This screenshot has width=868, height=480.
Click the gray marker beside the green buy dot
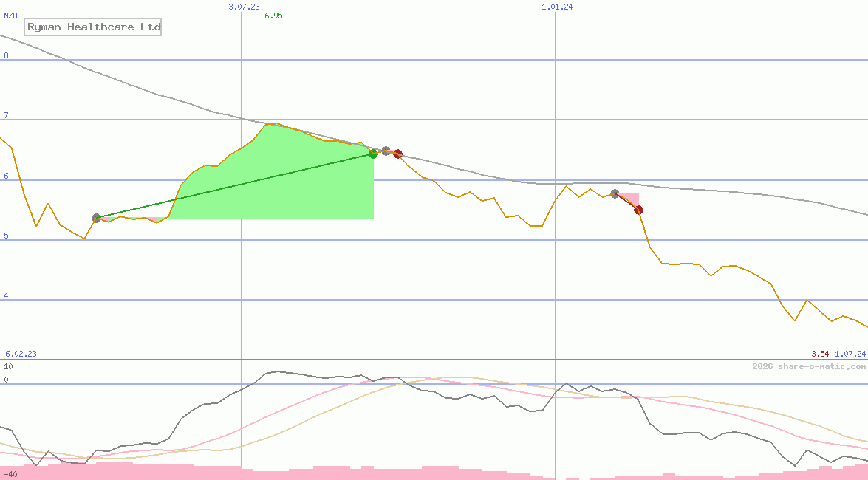[x=386, y=149]
